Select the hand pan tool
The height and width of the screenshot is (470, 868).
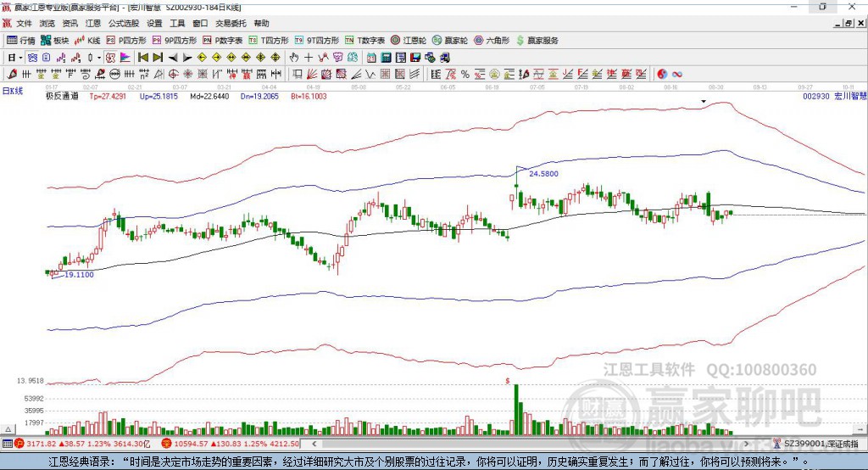click(x=294, y=58)
